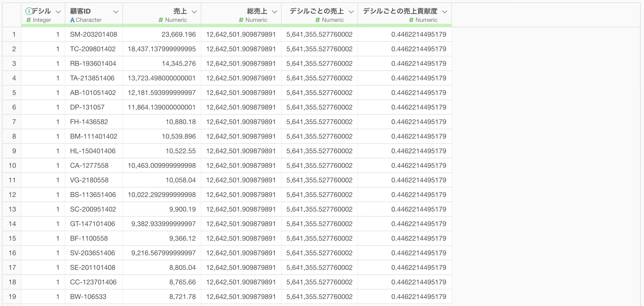Screen dimensions: 644x306
Task: Open the デシル column dropdown menu
Action: [x=58, y=12]
